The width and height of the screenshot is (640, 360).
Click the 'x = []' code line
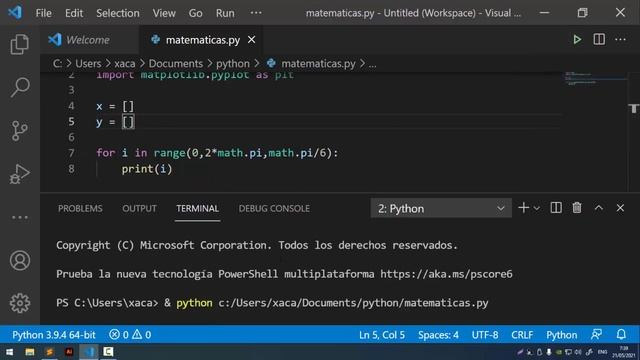click(115, 106)
